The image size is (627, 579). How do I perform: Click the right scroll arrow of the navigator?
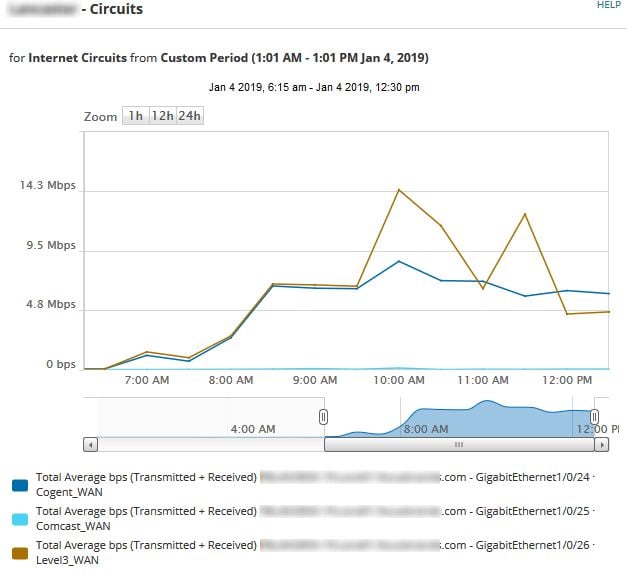(x=601, y=445)
